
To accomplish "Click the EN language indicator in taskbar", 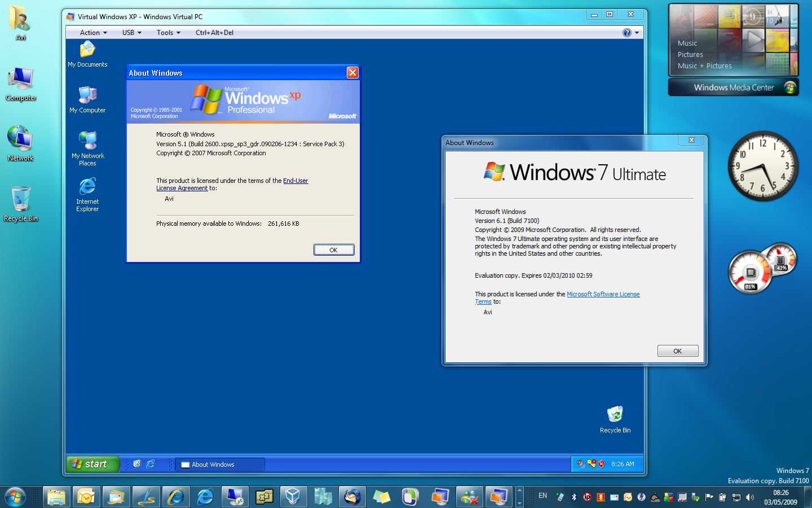I will [x=543, y=496].
